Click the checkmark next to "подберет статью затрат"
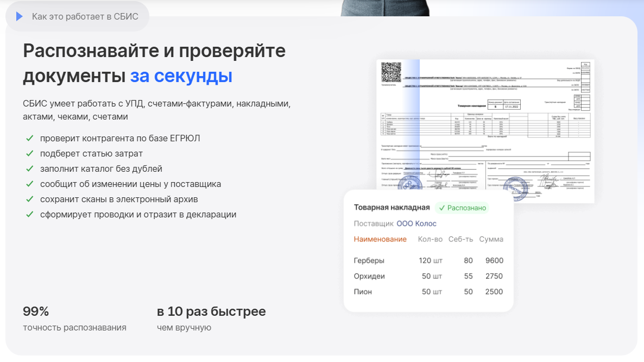The height and width of the screenshot is (362, 644). coord(30,153)
